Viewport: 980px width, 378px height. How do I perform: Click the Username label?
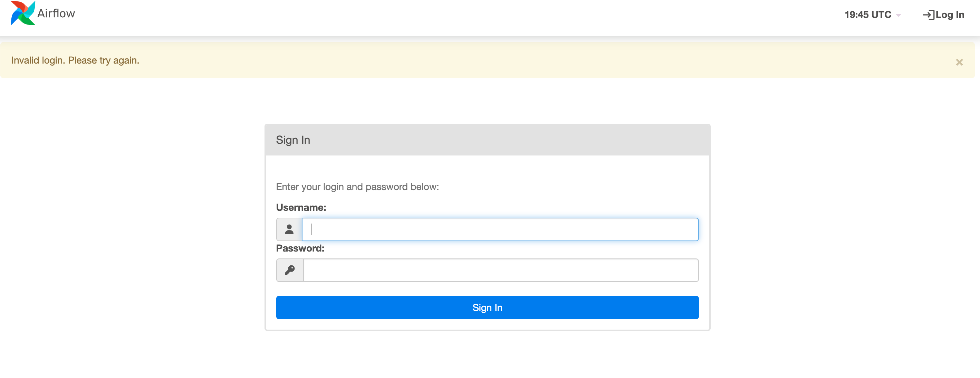coord(301,207)
